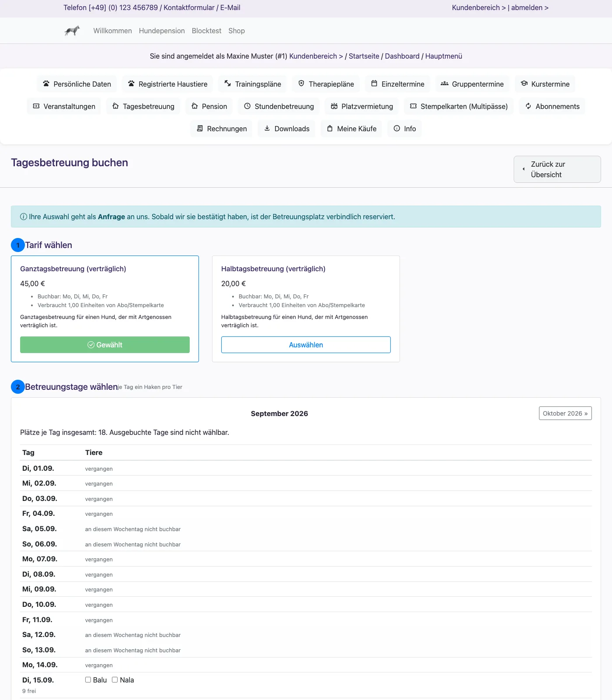The width and height of the screenshot is (612, 700).
Task: Open Platzvermietung calendar button
Action: 362,106
